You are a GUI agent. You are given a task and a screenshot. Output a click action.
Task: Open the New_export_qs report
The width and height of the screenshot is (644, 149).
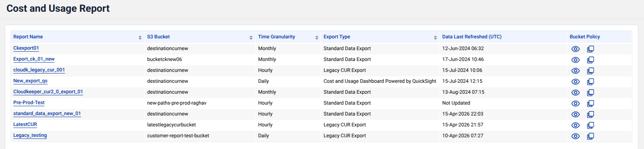30,81
